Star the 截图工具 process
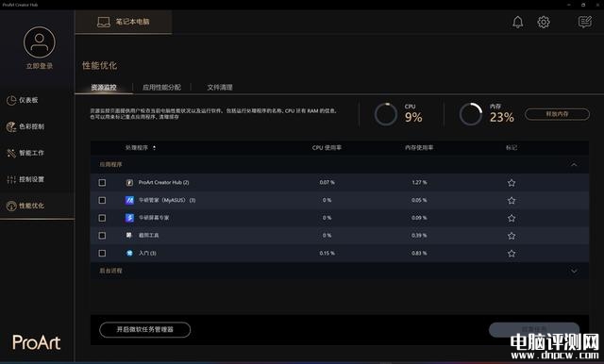Screen dimensions: 604x364 click(512, 236)
